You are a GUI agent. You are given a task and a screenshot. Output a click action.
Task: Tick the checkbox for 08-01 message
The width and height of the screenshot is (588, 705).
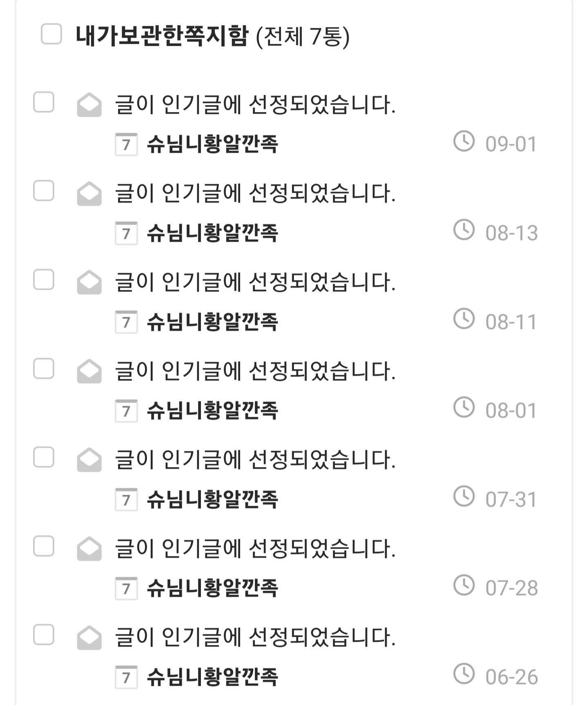point(44,369)
